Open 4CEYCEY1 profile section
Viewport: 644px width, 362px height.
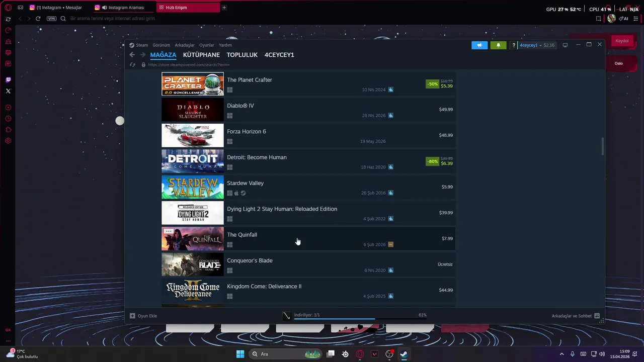click(x=279, y=55)
